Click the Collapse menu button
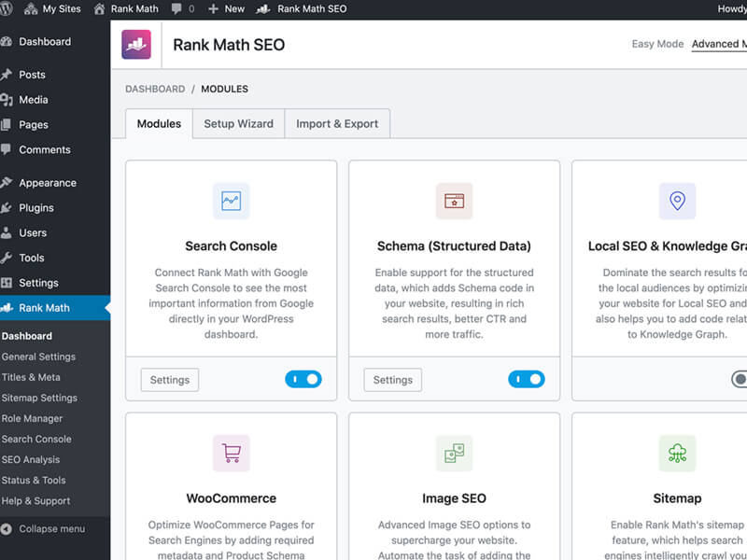The width and height of the screenshot is (747, 560). click(43, 528)
